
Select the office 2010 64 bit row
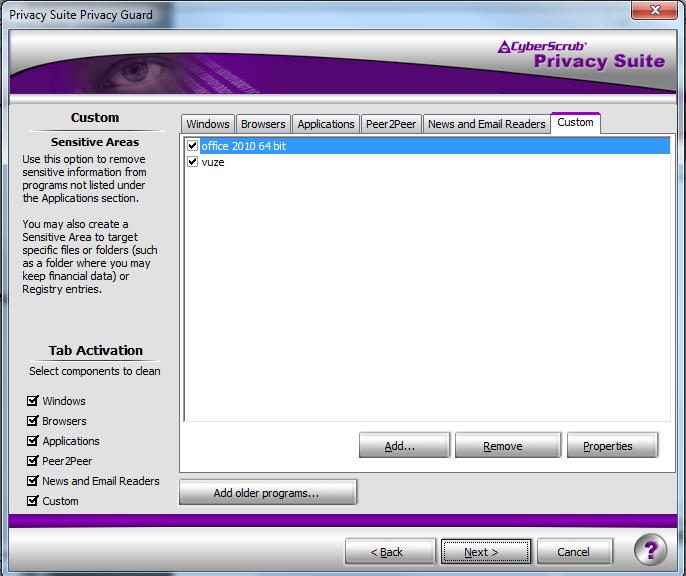point(427,146)
